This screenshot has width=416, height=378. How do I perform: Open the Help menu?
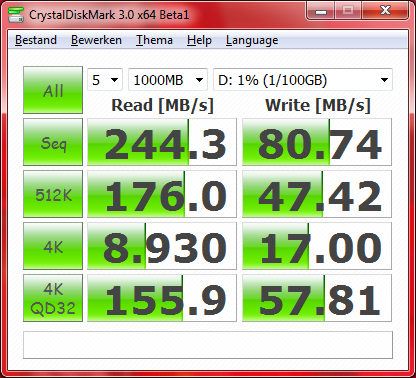point(199,40)
